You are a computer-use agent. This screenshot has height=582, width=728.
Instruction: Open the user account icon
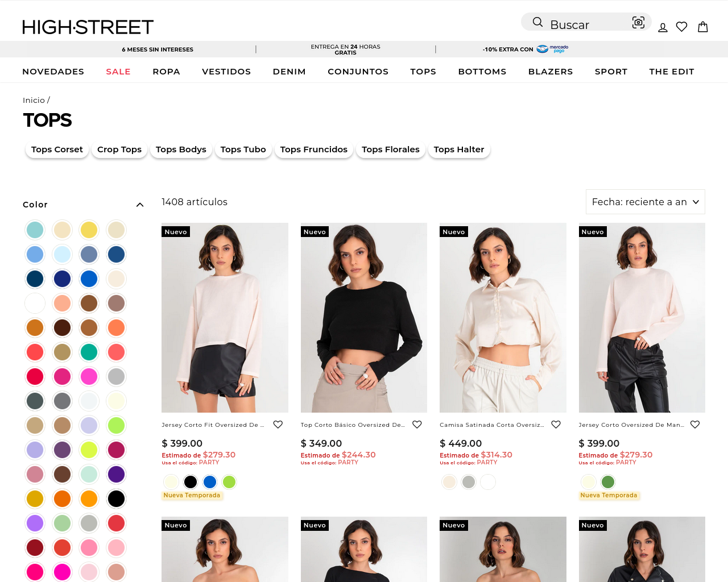coord(663,27)
